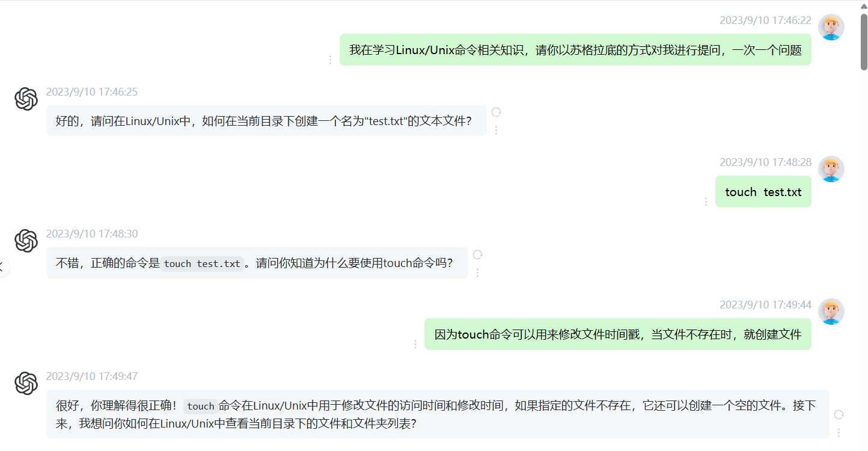The width and height of the screenshot is (868, 451).
Task: Open the options dots left of the touch test.txt message
Action: 706,202
